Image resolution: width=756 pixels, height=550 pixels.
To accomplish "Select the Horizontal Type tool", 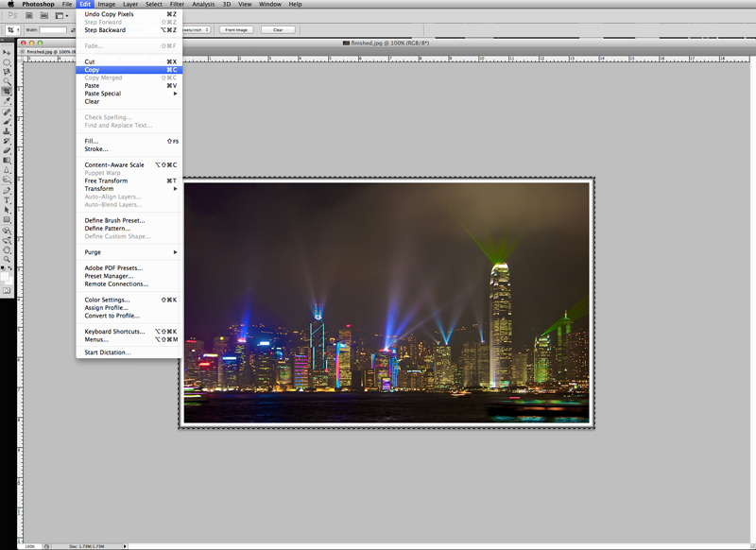I will tap(7, 200).
